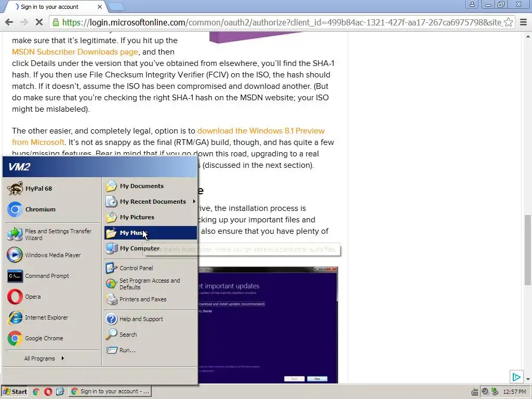Launch Google Chrome from the Start menu
The height and width of the screenshot is (399, 532).
pyautogui.click(x=52, y=338)
